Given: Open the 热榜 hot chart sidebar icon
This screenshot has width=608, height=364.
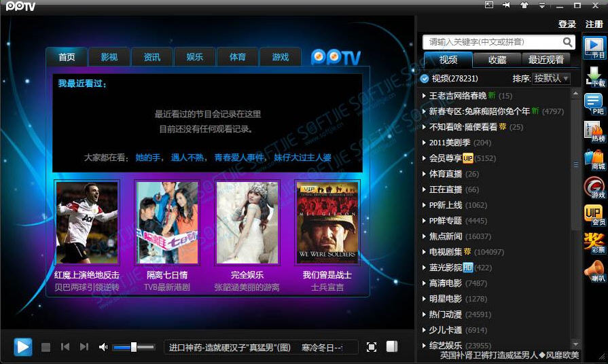Looking at the screenshot, I should click(594, 132).
